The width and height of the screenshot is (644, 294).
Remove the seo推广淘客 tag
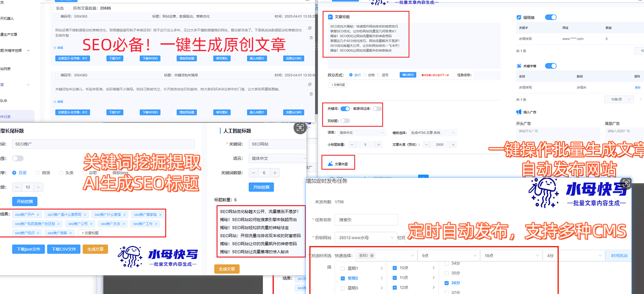pyautogui.click(x=70, y=233)
